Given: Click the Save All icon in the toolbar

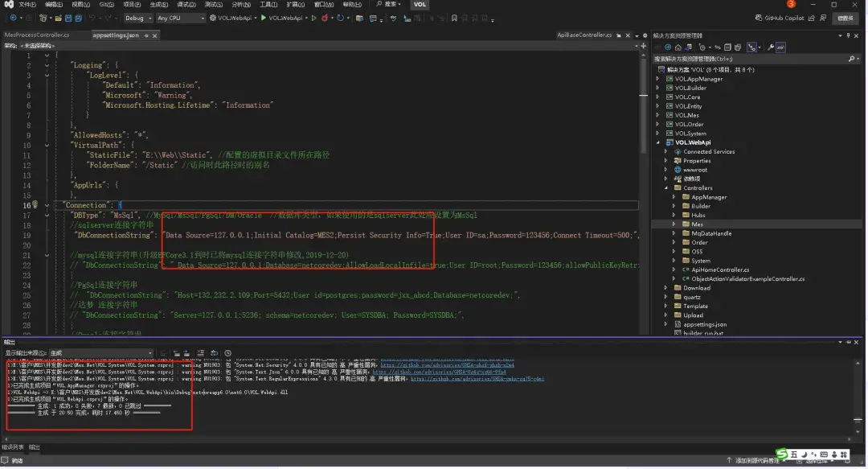Looking at the screenshot, I should click(79, 18).
